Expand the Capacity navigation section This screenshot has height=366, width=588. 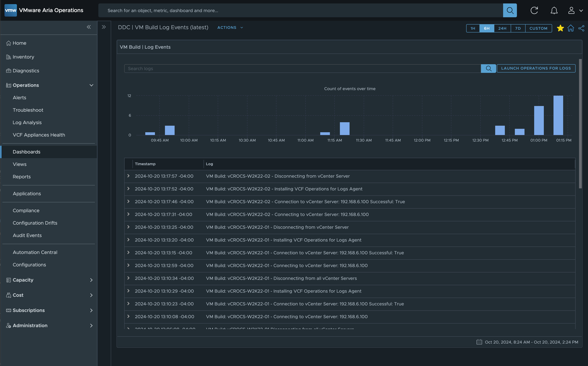(x=91, y=280)
